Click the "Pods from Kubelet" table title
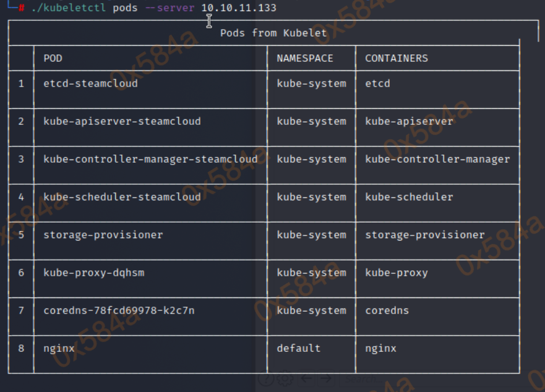This screenshot has width=545, height=392. pos(273,33)
